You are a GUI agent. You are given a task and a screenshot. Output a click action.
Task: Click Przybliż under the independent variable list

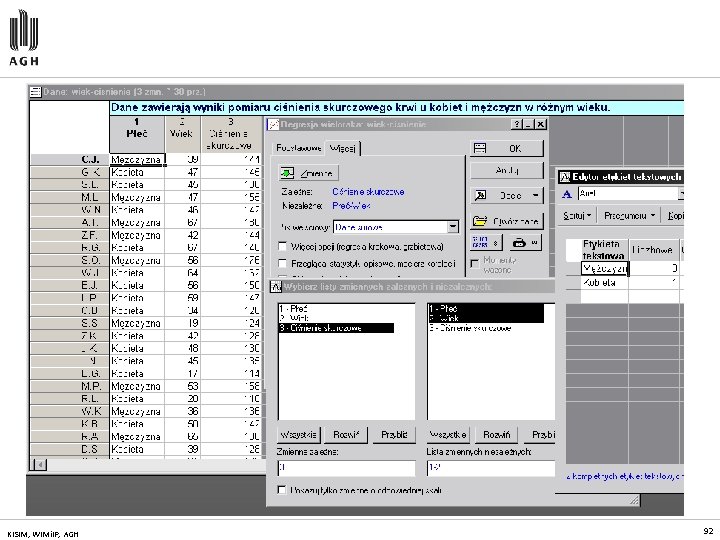pyautogui.click(x=539, y=434)
